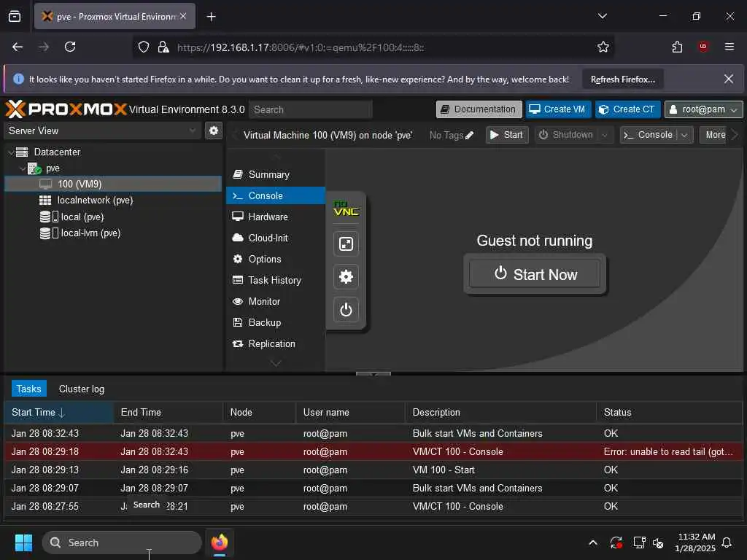The width and height of the screenshot is (747, 560).
Task: Open Cloud-Init settings
Action: pos(275,238)
